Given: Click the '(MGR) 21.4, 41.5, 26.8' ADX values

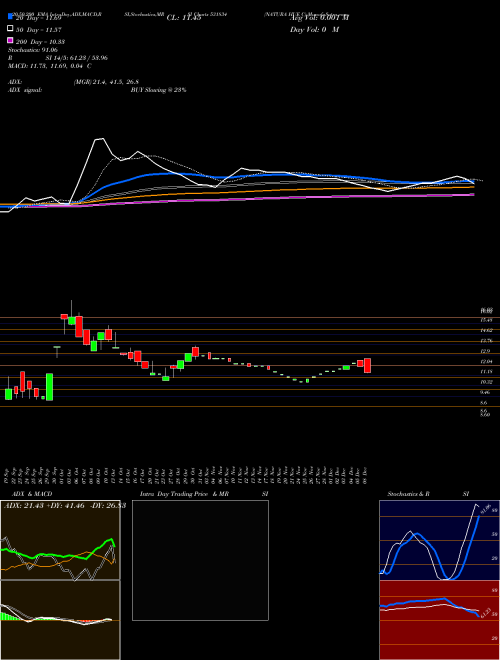Looking at the screenshot, I should coord(106,82).
